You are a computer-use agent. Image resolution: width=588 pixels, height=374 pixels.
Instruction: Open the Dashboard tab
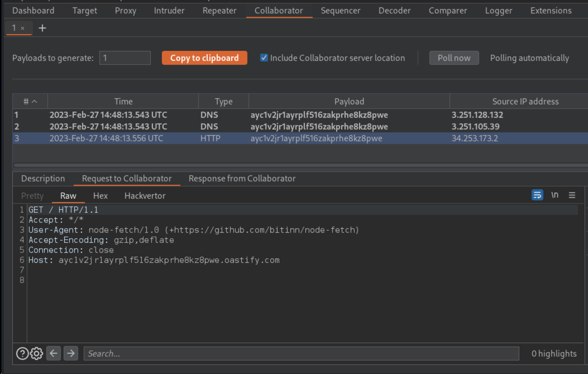coord(33,10)
